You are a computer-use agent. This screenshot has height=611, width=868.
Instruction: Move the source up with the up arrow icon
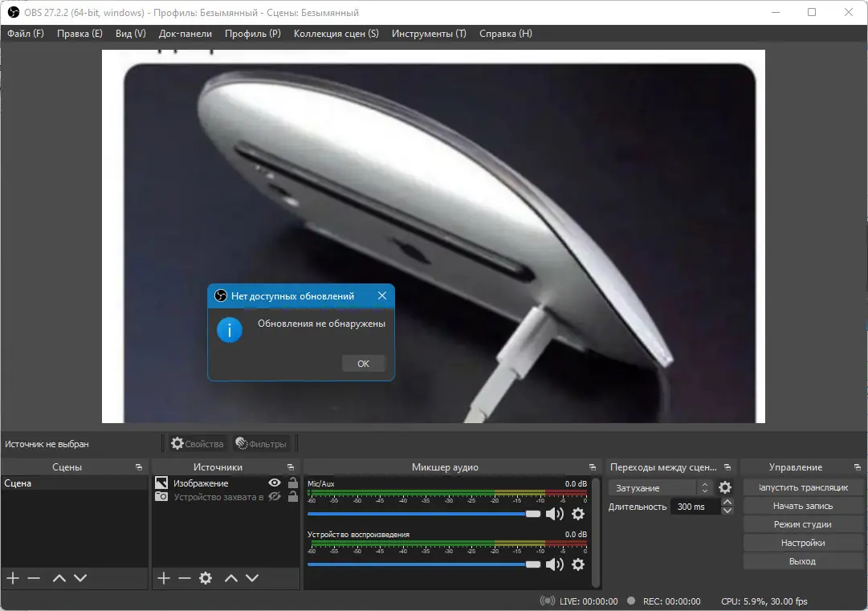click(x=230, y=578)
